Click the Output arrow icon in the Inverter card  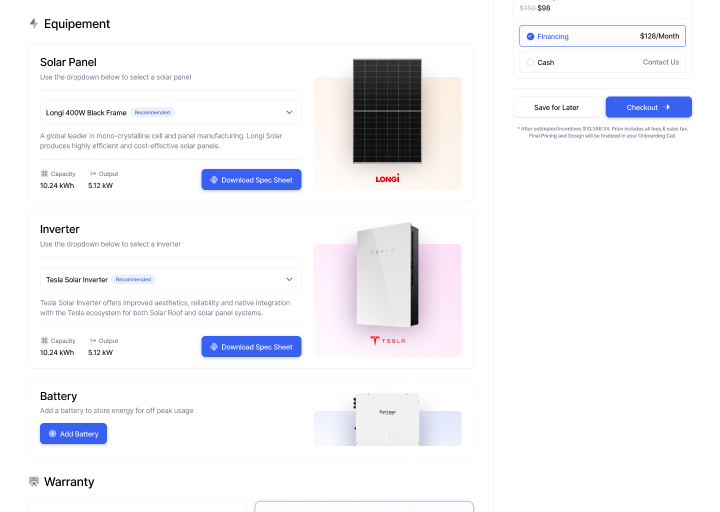click(x=93, y=341)
